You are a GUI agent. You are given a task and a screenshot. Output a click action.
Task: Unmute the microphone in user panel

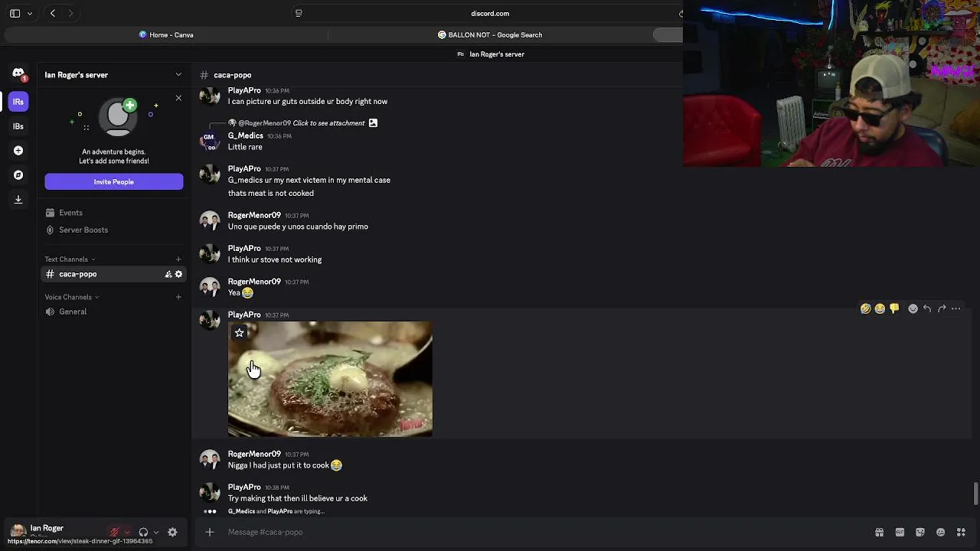pos(115,532)
